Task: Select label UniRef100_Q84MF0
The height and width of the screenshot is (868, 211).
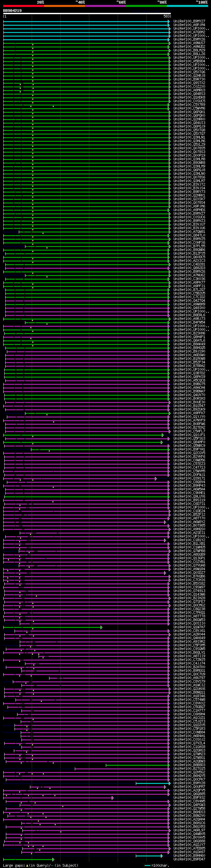Action: [190, 442]
